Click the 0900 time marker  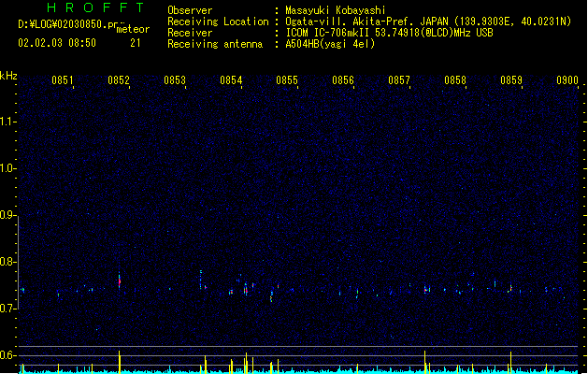point(567,80)
